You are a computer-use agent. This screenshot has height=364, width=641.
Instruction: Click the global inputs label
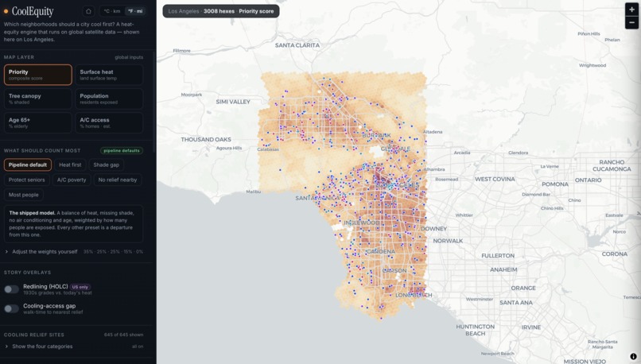[129, 57]
